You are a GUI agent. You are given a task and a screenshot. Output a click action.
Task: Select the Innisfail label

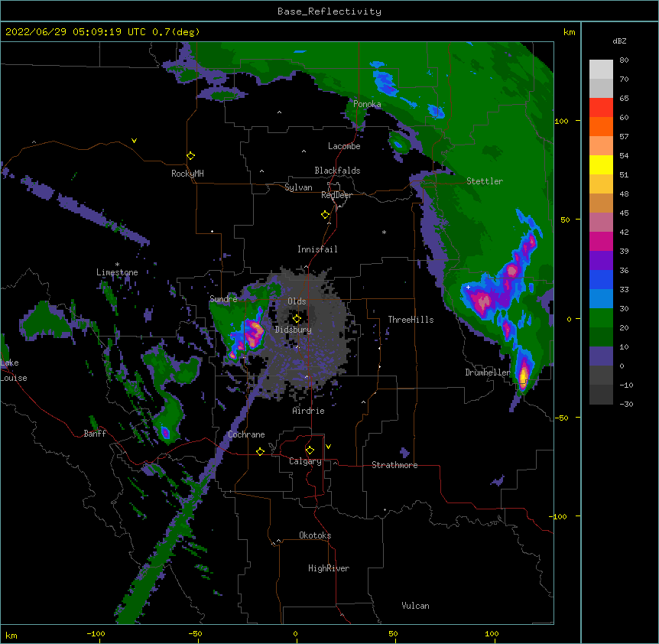[x=317, y=249]
